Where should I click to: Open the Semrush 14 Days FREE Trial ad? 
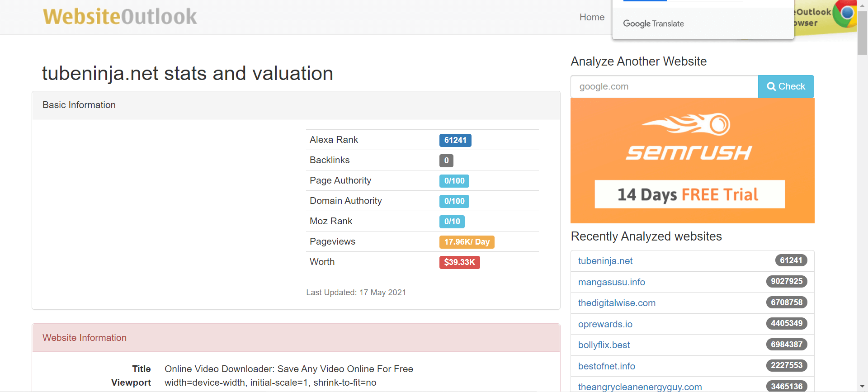(692, 161)
